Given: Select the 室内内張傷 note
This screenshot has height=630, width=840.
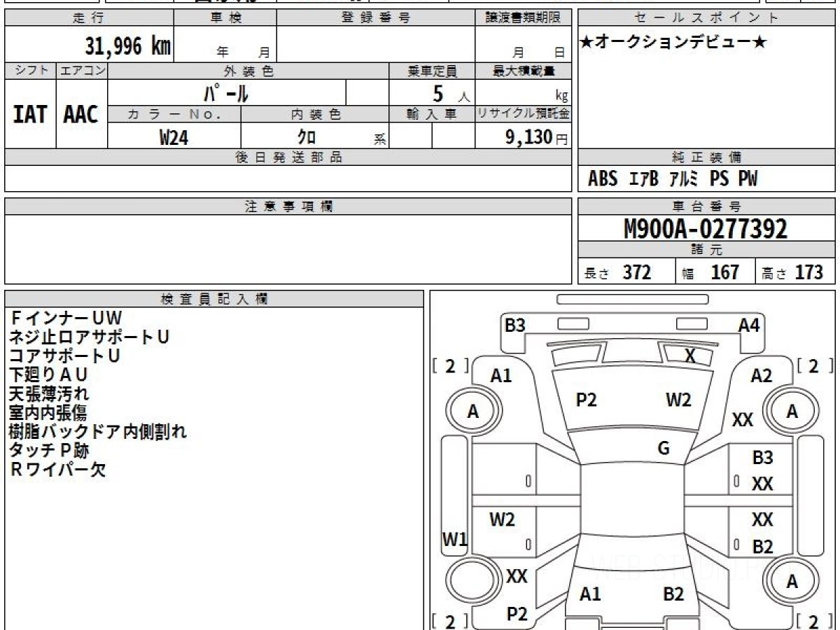Looking at the screenshot, I should click(x=48, y=412).
